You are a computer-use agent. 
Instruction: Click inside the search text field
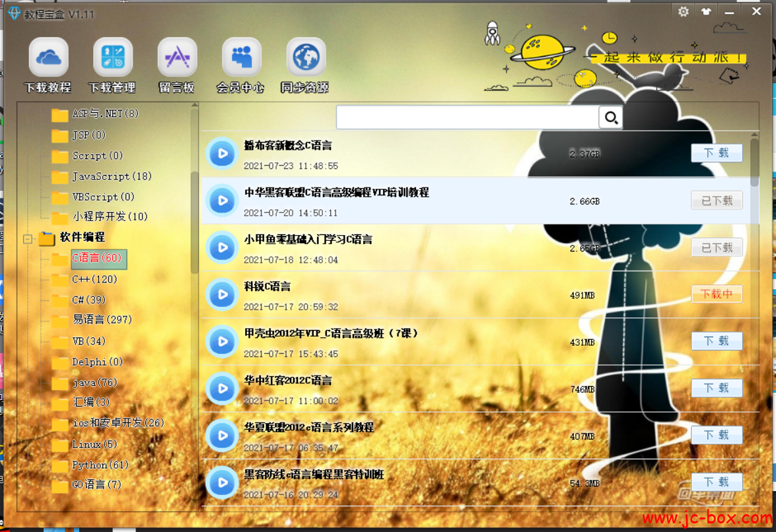pyautogui.click(x=467, y=118)
